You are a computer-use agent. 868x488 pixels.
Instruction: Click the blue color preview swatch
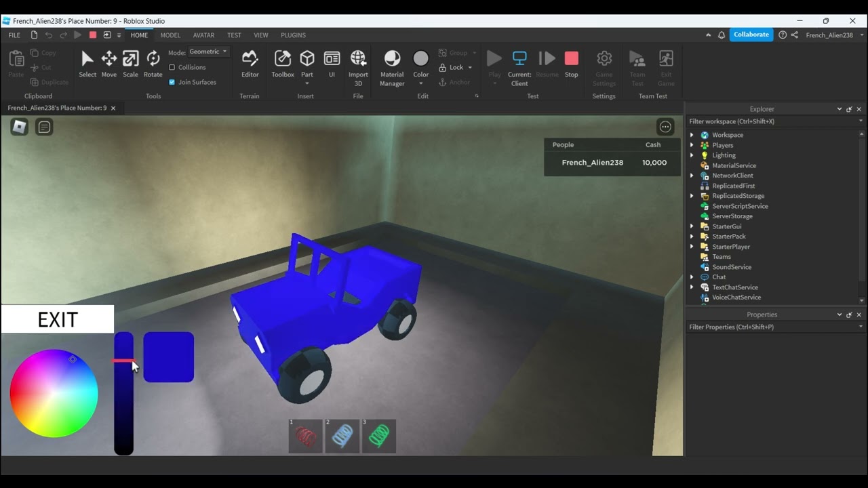[169, 357]
